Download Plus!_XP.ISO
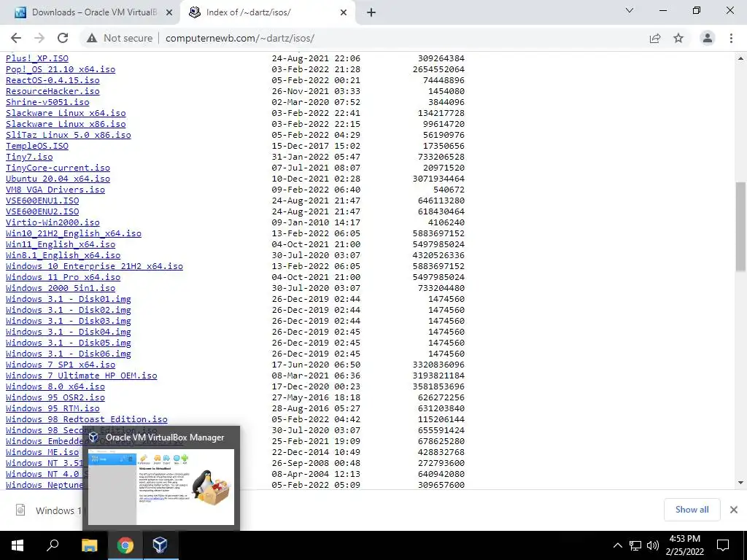Image resolution: width=747 pixels, height=560 pixels. pos(36,58)
